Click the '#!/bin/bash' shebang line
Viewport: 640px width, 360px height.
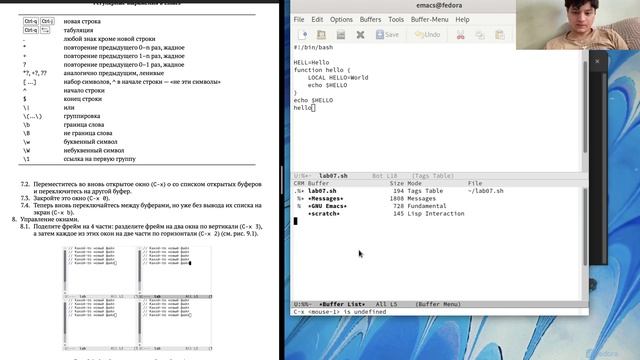coord(313,47)
